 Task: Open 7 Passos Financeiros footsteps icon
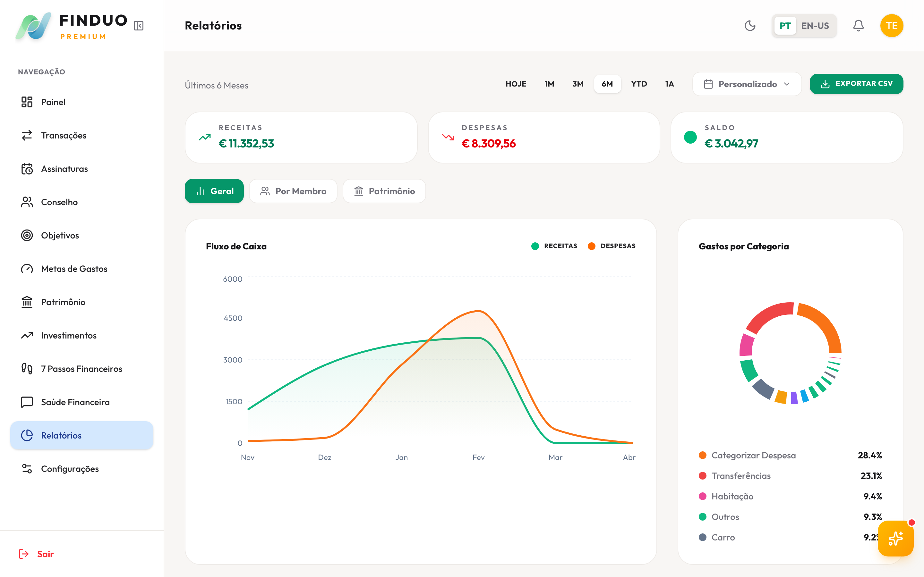[x=27, y=369]
